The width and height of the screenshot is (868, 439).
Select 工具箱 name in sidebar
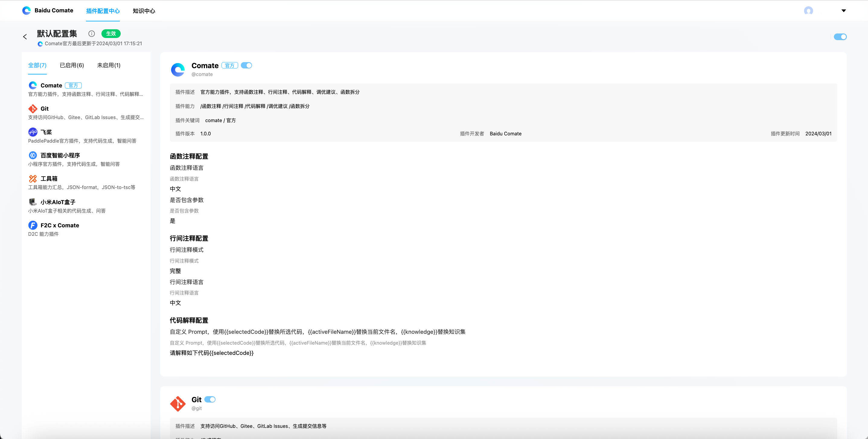pyautogui.click(x=49, y=178)
